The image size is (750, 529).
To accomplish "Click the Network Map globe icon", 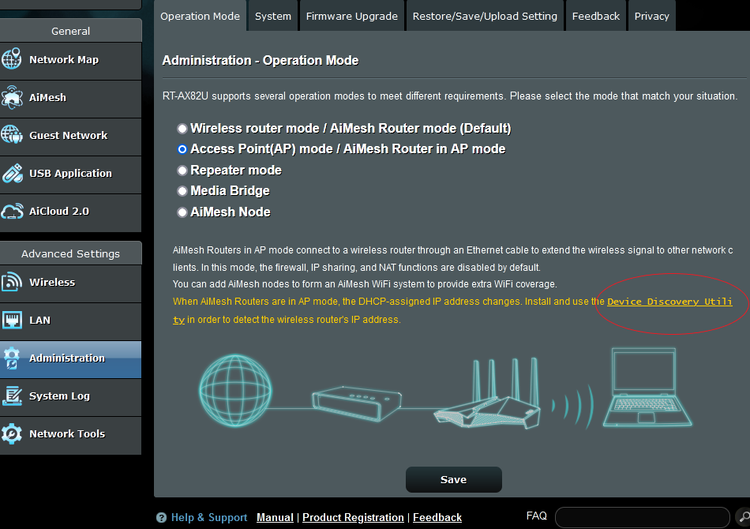I will pos(11,59).
